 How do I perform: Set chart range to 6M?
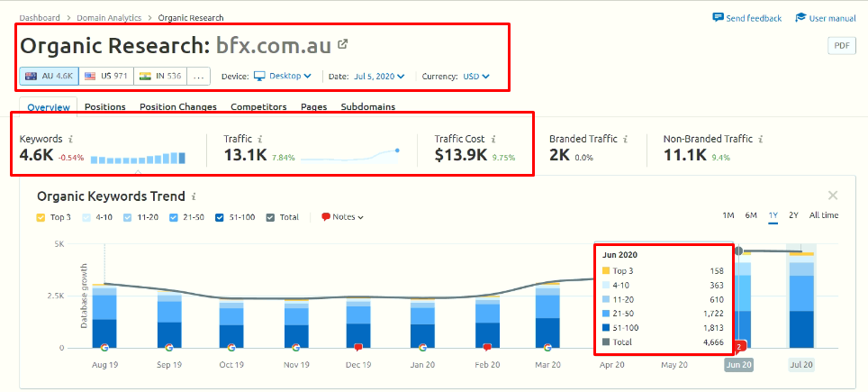click(751, 215)
